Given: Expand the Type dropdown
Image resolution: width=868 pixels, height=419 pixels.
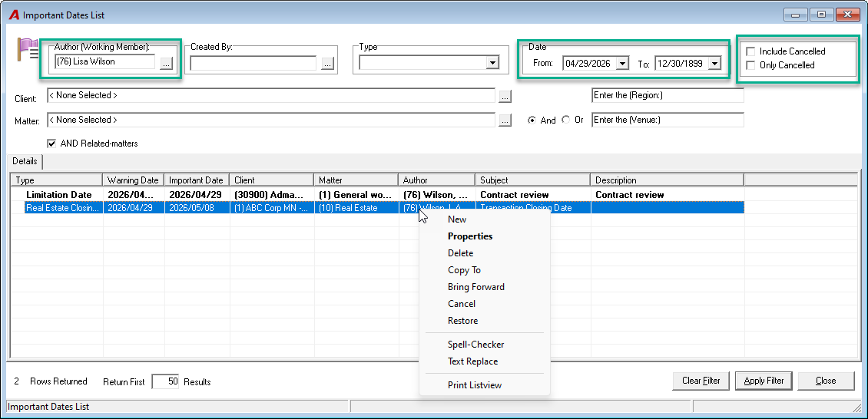Looking at the screenshot, I should coord(492,63).
